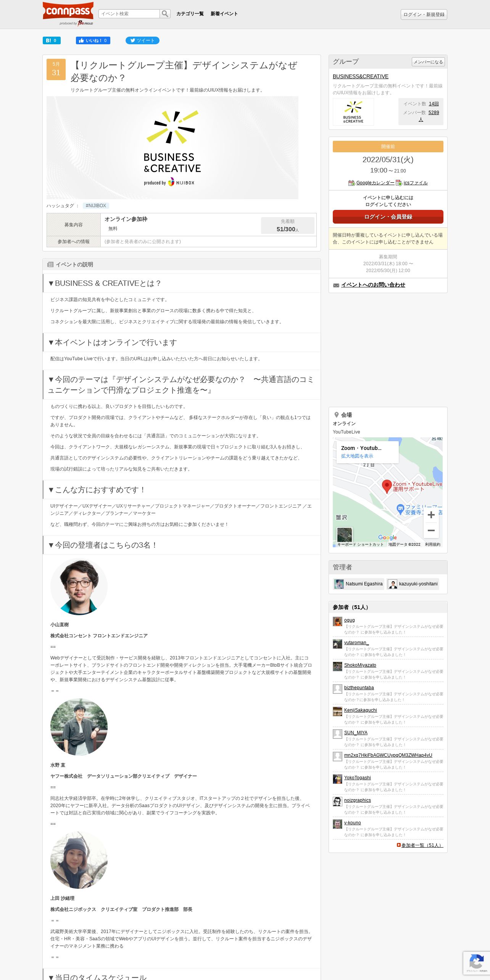Click noizgraphics' participant avatar

(337, 802)
